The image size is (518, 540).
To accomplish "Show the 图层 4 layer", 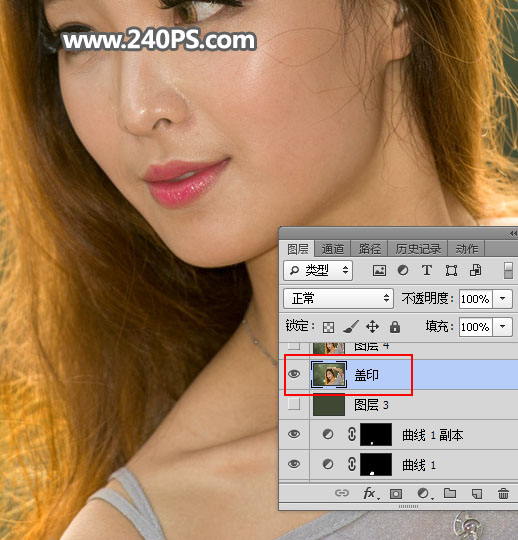I will coord(294,345).
